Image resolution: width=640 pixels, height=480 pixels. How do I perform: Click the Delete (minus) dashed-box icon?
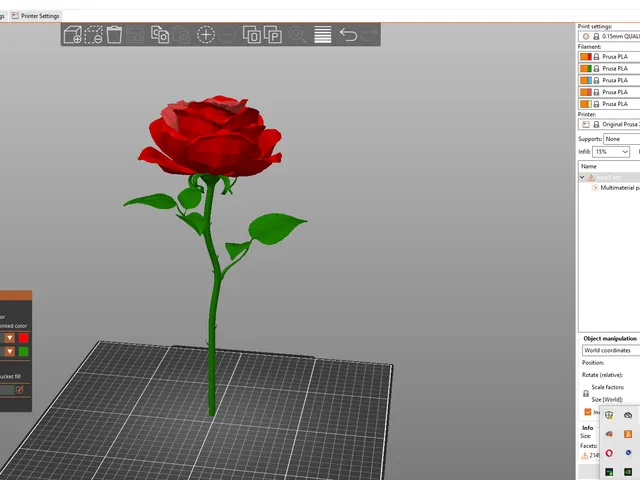click(93, 35)
